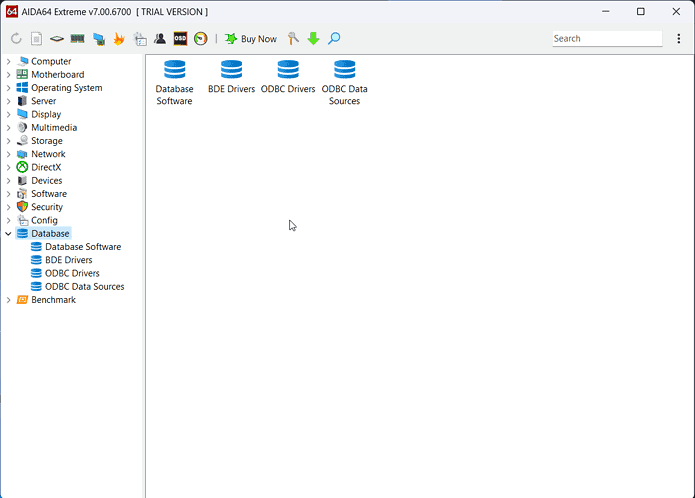The height and width of the screenshot is (498, 695).
Task: Expand the Storage tree node
Action: [x=9, y=141]
